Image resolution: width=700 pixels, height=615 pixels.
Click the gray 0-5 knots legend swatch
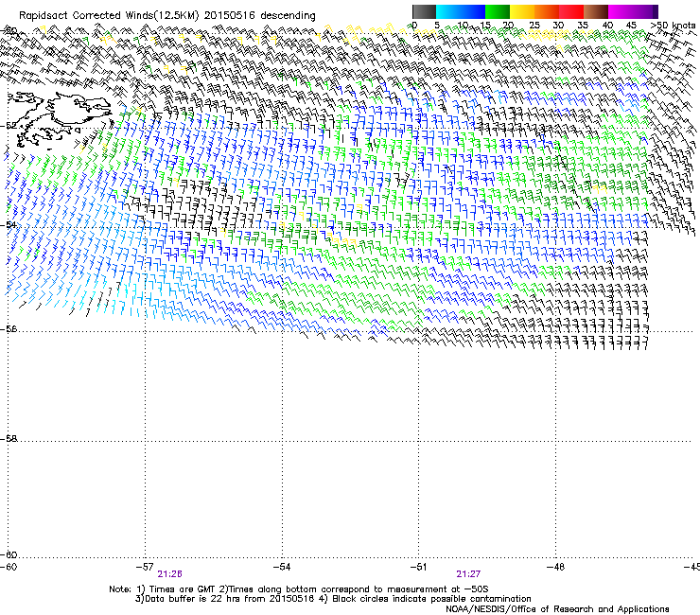click(x=424, y=11)
